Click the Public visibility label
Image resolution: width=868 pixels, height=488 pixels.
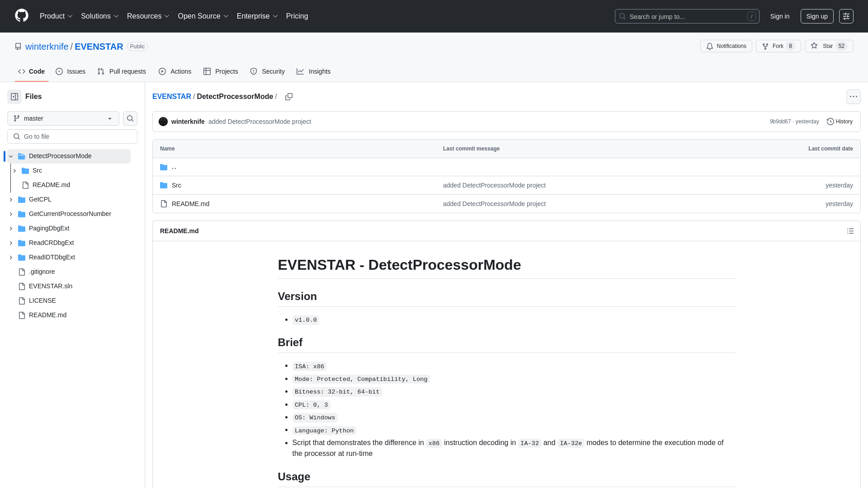tap(137, 47)
